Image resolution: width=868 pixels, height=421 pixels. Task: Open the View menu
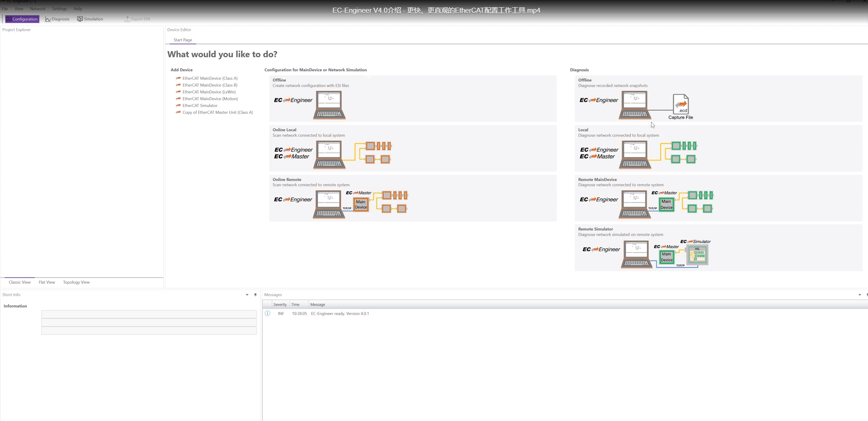click(19, 9)
